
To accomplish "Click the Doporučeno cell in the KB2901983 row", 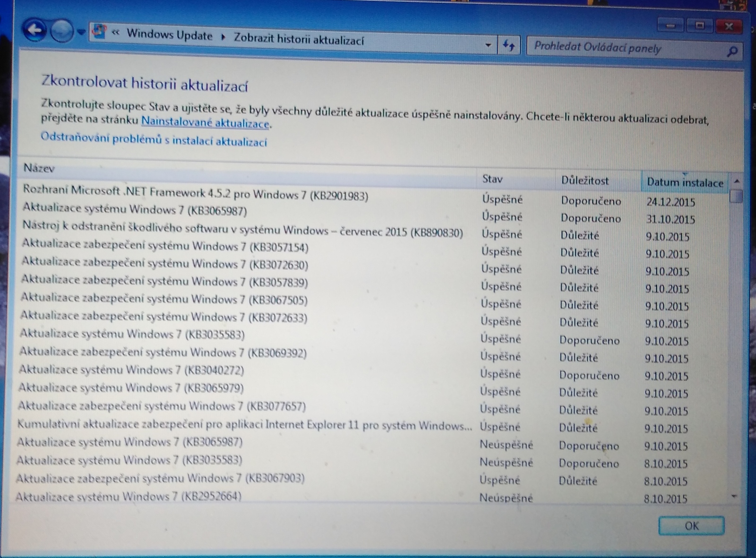I will pyautogui.click(x=591, y=201).
